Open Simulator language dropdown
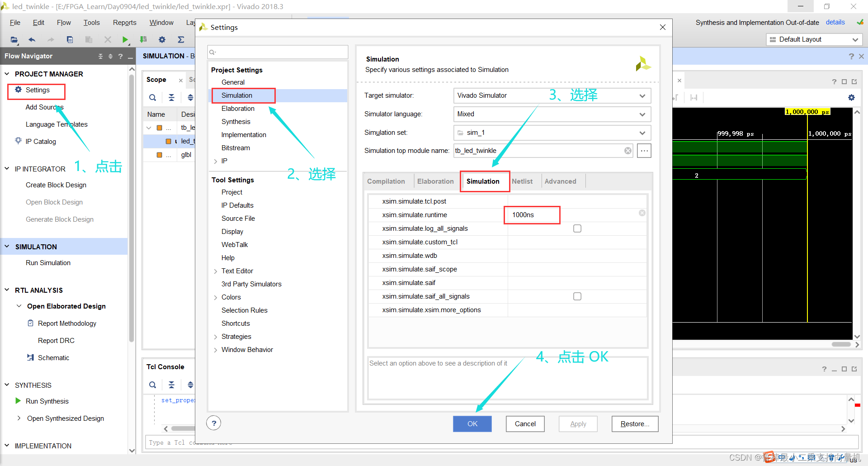This screenshot has width=868, height=466. (642, 114)
